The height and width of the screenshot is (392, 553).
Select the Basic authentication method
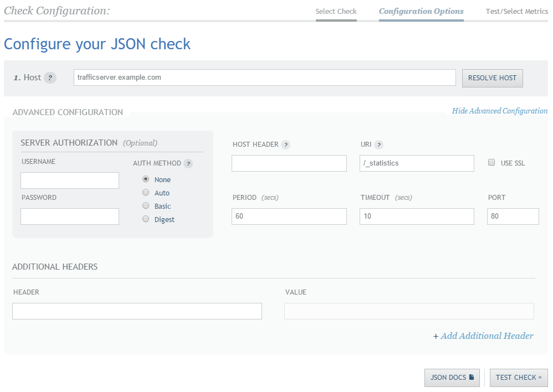pos(145,205)
